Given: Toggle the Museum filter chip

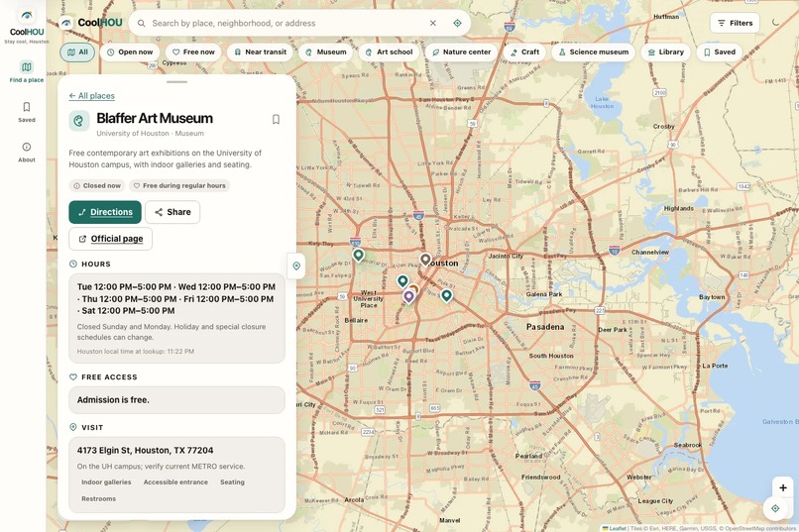Looking at the screenshot, I should (325, 52).
